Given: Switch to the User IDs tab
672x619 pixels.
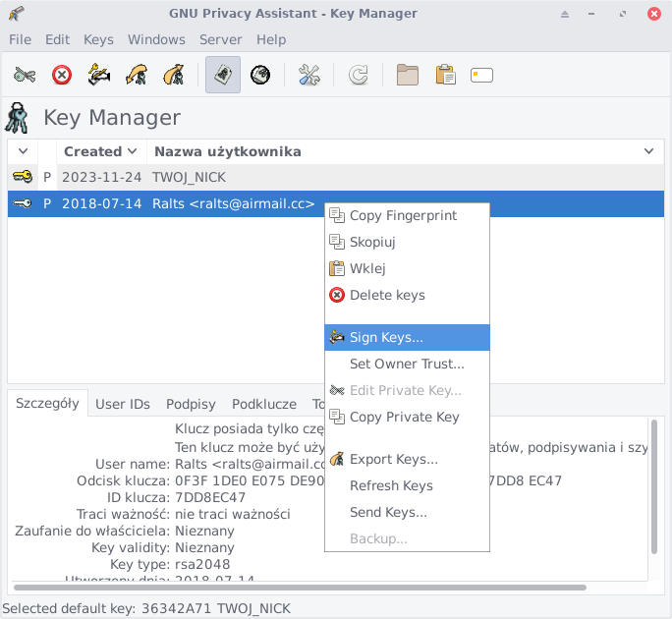Looking at the screenshot, I should (x=123, y=404).
